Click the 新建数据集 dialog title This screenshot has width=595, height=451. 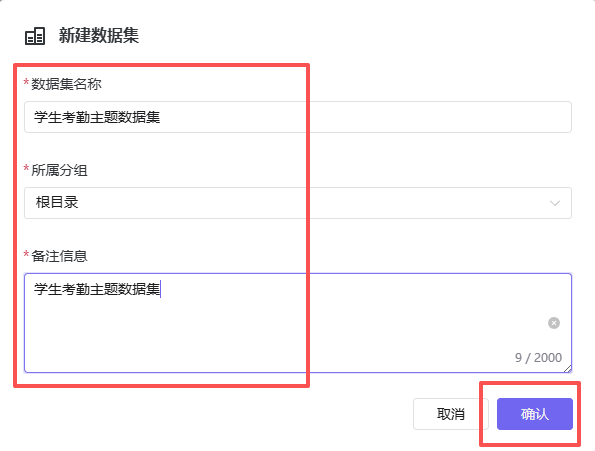coord(99,36)
